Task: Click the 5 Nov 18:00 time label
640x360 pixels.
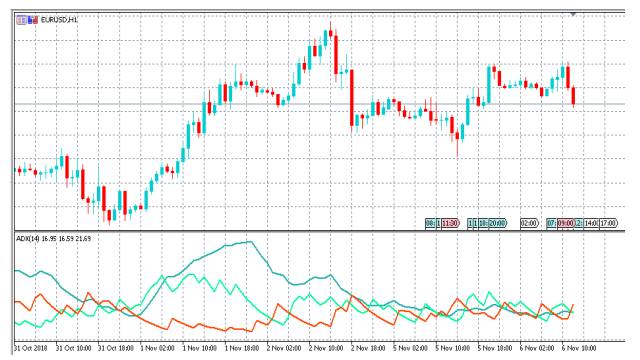Action: tap(495, 348)
